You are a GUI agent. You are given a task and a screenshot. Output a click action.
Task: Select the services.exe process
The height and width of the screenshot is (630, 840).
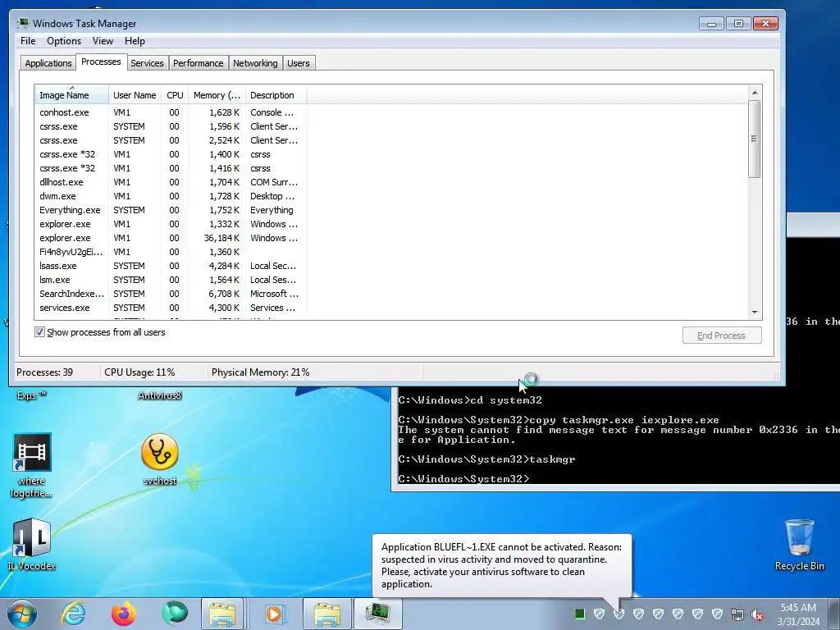[x=171, y=308]
